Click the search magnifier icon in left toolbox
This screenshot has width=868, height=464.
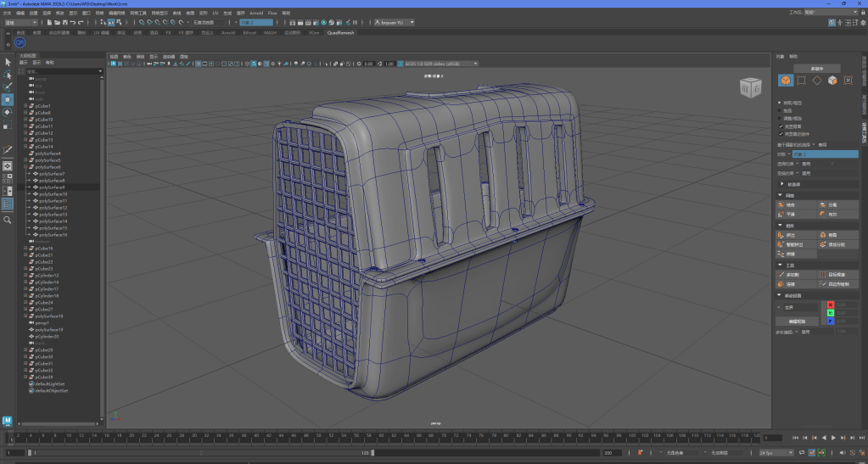click(8, 220)
